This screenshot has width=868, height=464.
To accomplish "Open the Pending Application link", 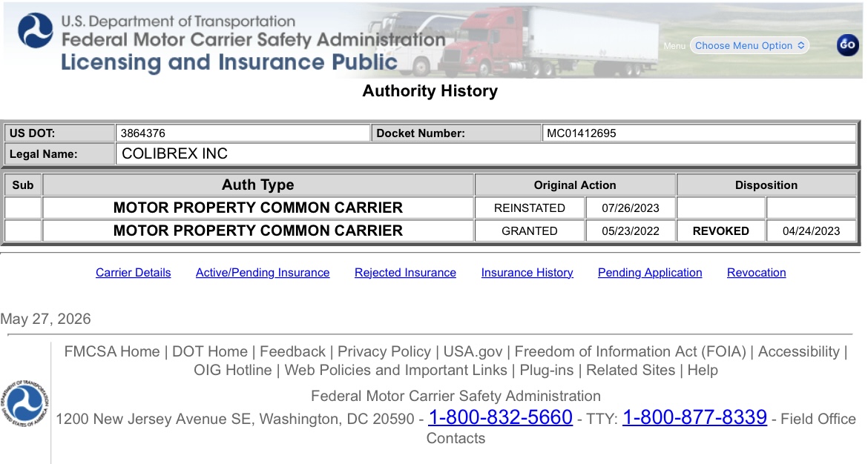I will coord(650,273).
